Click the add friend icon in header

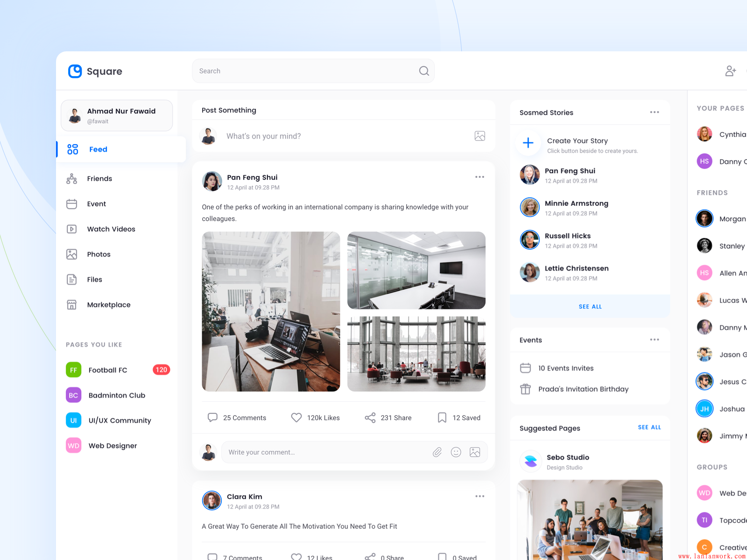730,71
